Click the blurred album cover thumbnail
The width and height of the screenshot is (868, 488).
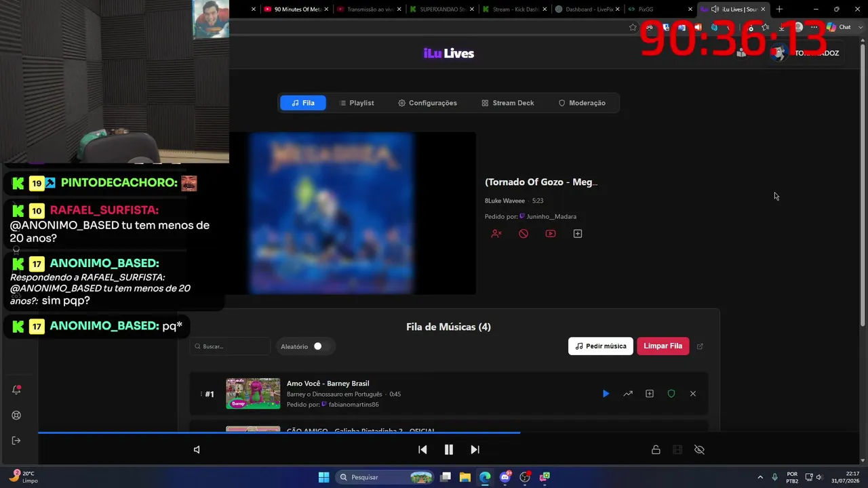331,213
